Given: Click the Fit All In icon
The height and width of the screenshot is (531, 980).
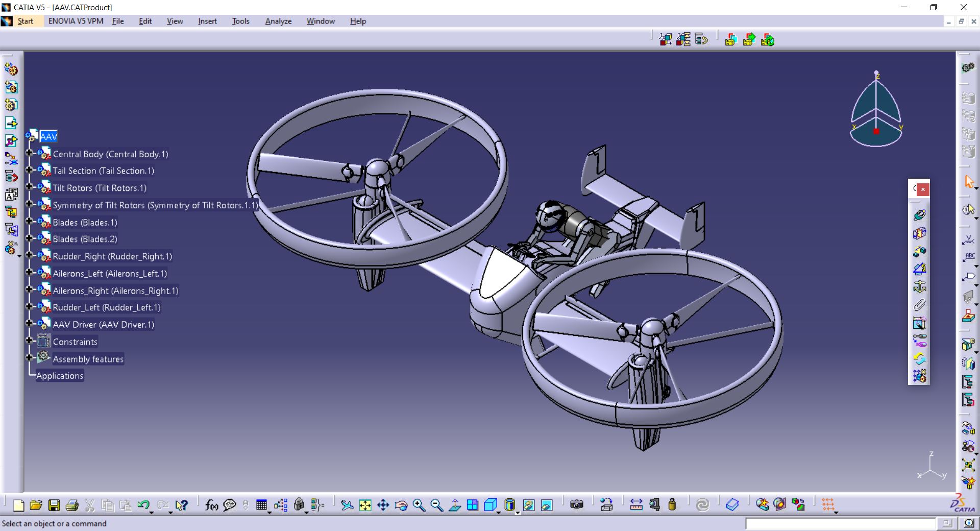Looking at the screenshot, I should [365, 505].
